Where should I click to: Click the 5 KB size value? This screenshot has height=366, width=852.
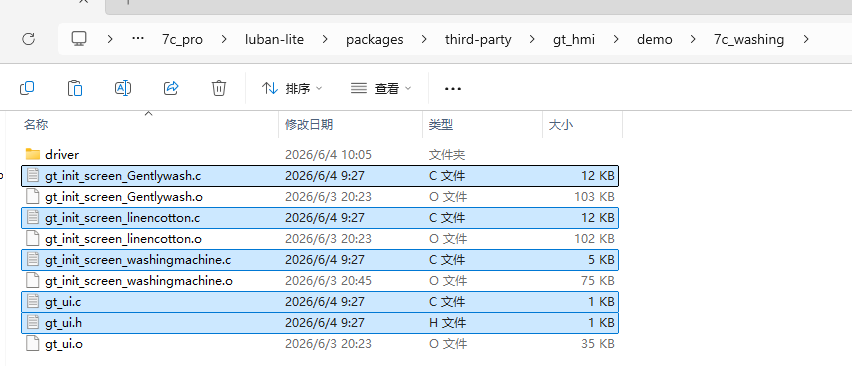[601, 260]
